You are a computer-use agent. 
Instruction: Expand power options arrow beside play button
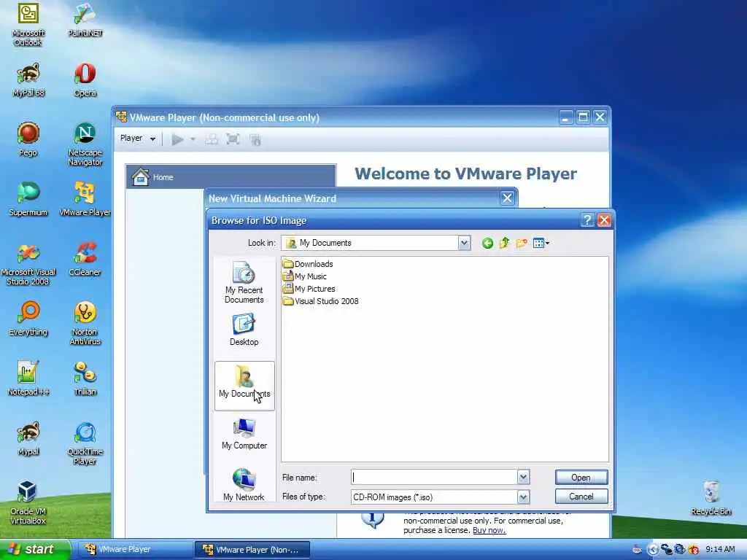(x=193, y=139)
